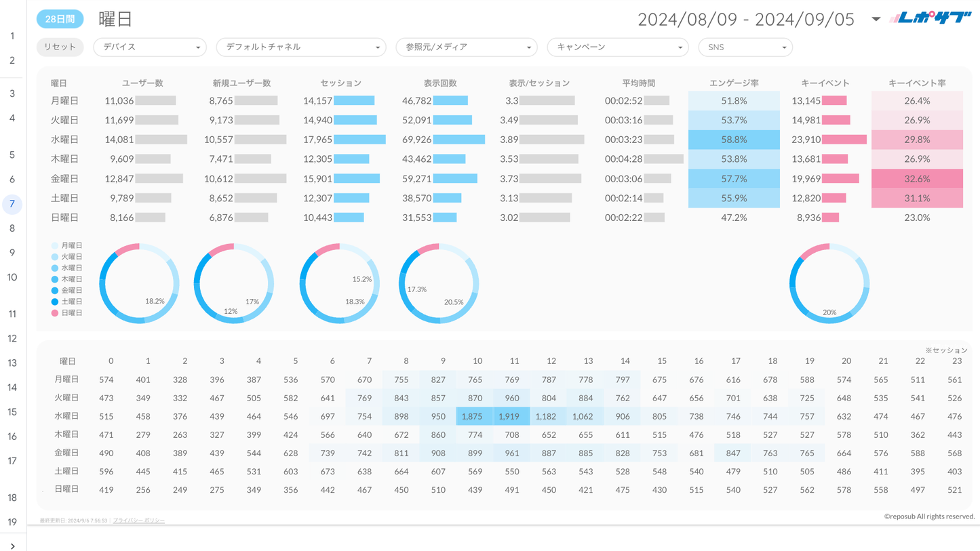Switch to page 1 in sidebar
This screenshot has height=551, width=980.
[x=12, y=36]
